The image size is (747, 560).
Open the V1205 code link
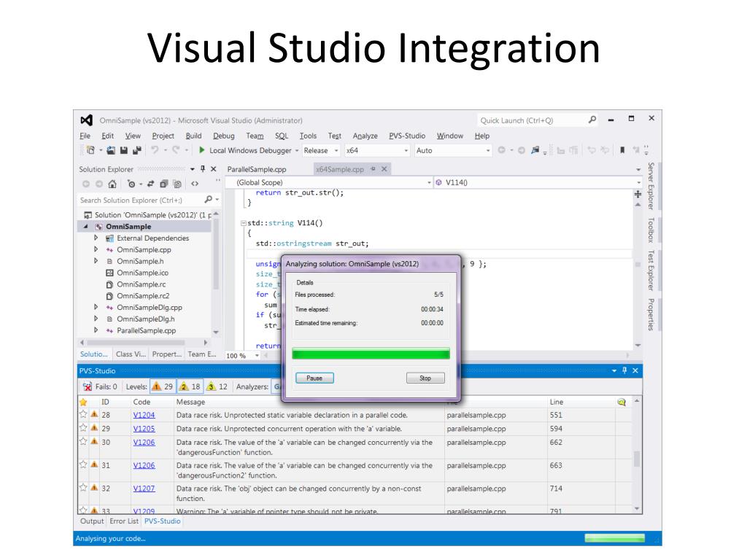144,429
